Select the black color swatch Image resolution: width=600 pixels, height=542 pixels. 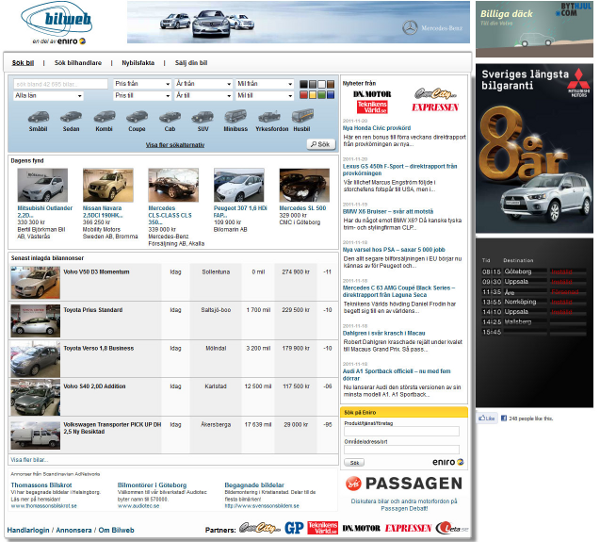pos(304,84)
